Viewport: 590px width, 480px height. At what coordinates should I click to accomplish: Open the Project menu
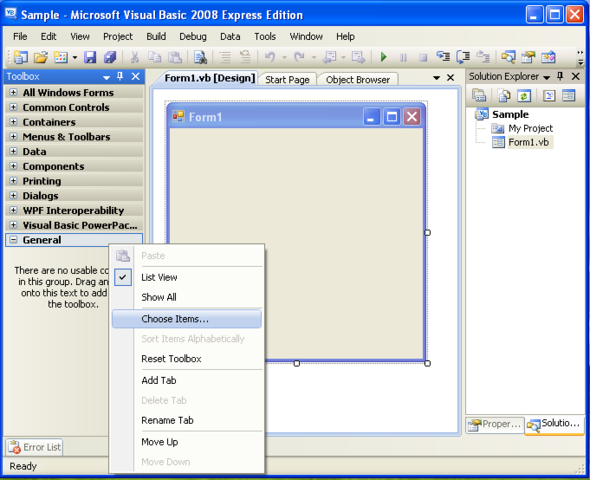point(118,36)
